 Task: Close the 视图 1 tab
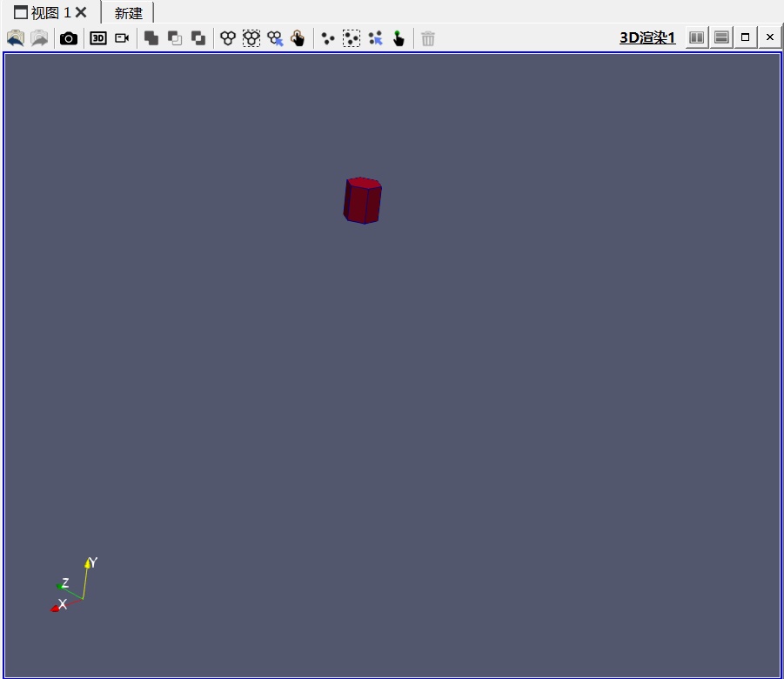pos(81,12)
